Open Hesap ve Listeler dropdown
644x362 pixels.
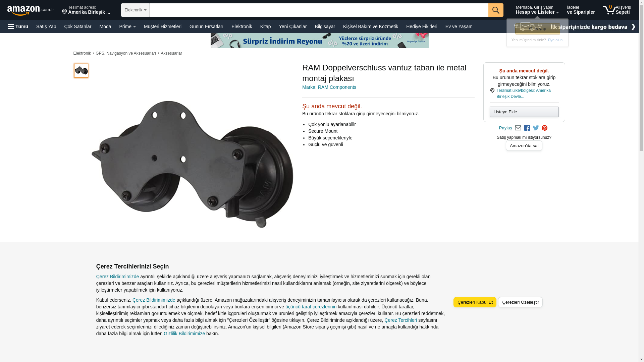click(537, 10)
